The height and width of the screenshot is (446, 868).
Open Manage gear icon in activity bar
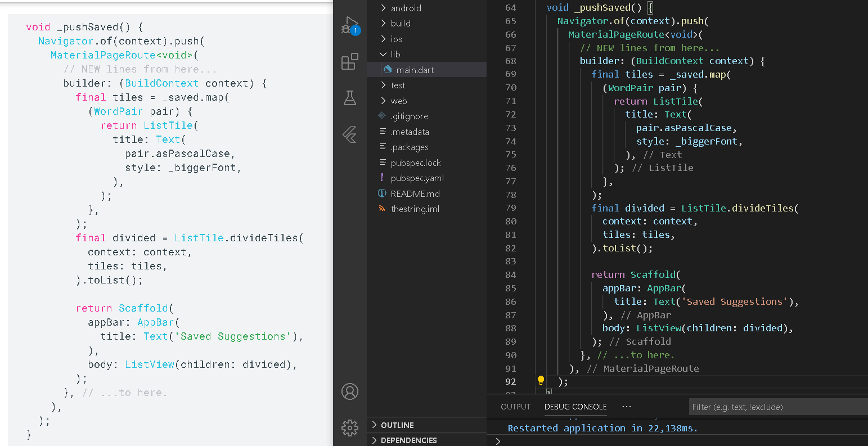[x=350, y=427]
